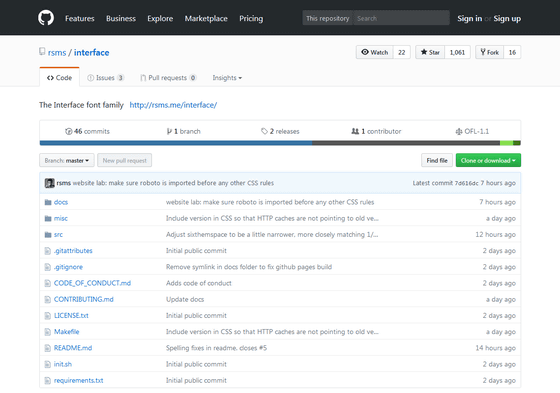This screenshot has height=393, width=560.
Task: Open the LICENSE.txt file link
Action: (71, 315)
